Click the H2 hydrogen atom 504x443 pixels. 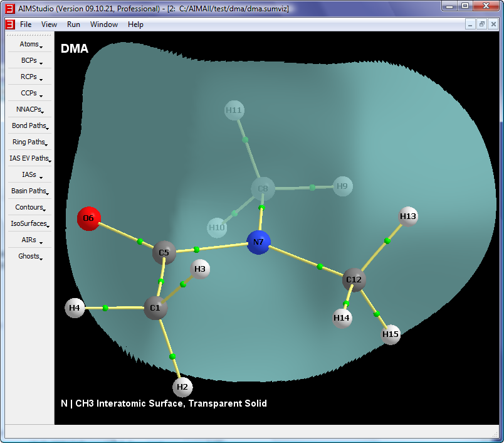pos(182,387)
